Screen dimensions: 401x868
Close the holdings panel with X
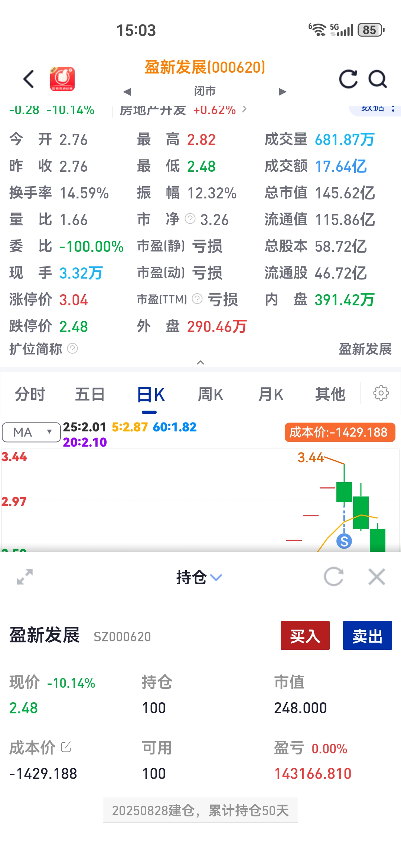click(x=377, y=577)
